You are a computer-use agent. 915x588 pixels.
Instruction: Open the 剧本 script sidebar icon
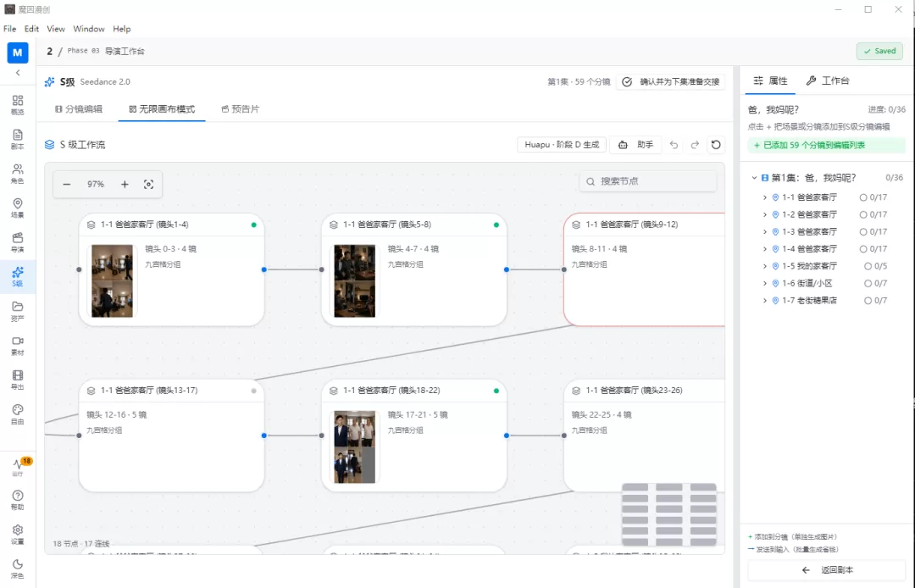point(18,139)
